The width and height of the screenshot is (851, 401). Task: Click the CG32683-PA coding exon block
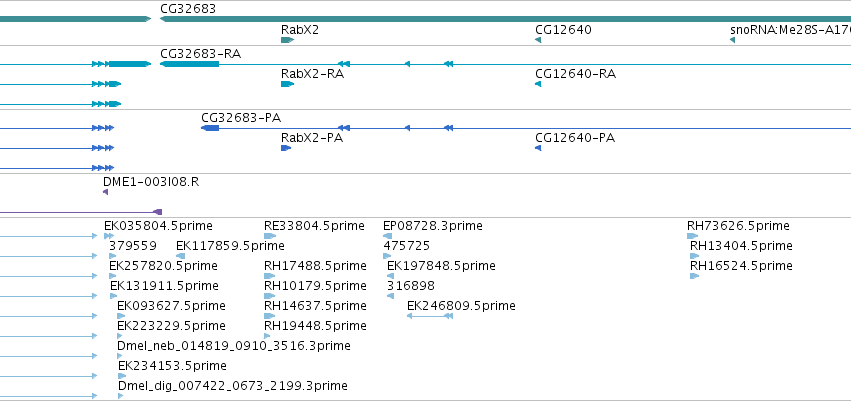pos(210,128)
